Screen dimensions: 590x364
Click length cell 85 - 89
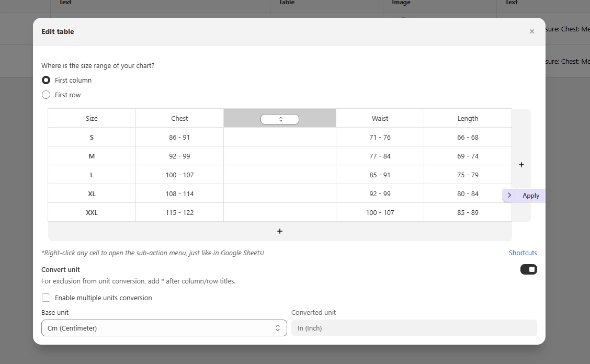pos(468,212)
